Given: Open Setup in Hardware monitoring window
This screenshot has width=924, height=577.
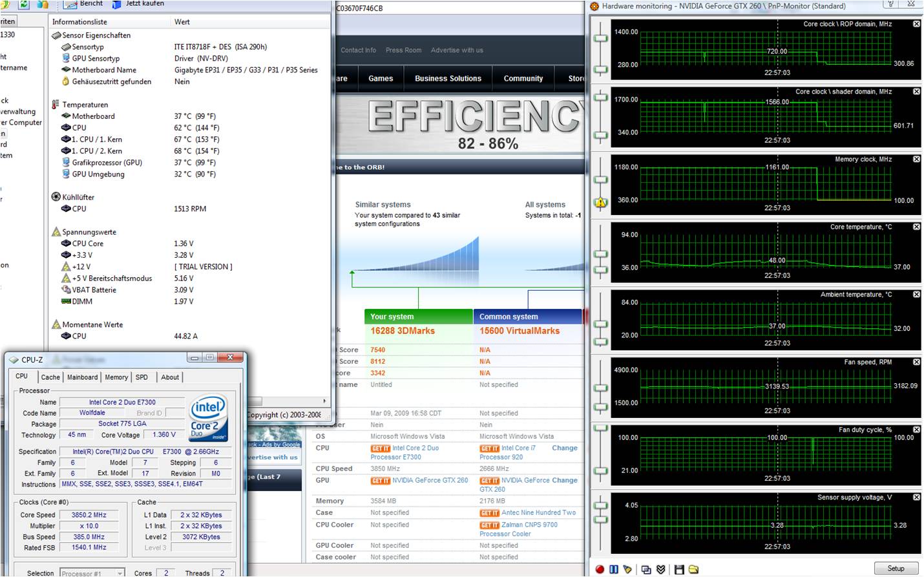Looking at the screenshot, I should pos(896,569).
